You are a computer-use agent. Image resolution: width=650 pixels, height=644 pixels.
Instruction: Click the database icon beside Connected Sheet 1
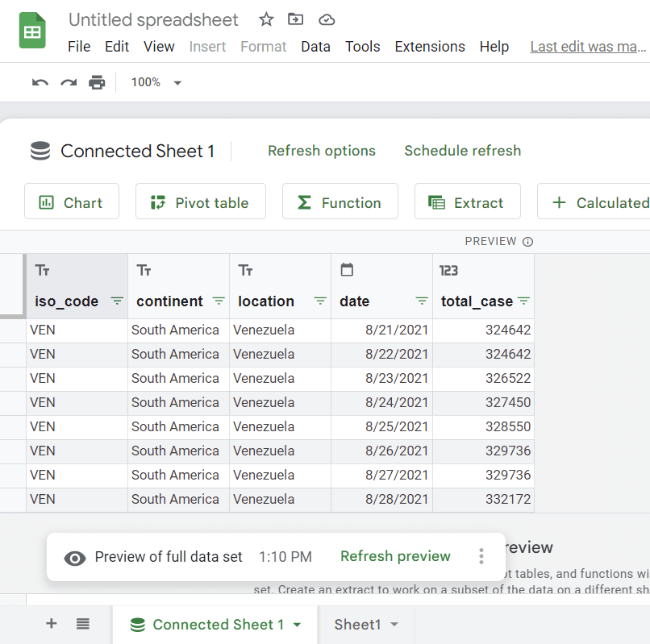tap(41, 151)
